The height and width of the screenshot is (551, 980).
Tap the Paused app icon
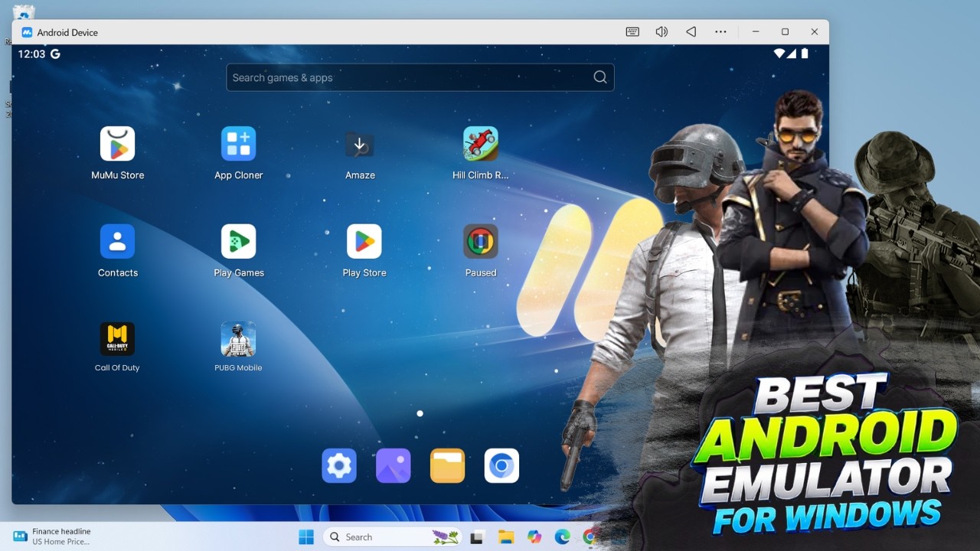click(x=481, y=241)
